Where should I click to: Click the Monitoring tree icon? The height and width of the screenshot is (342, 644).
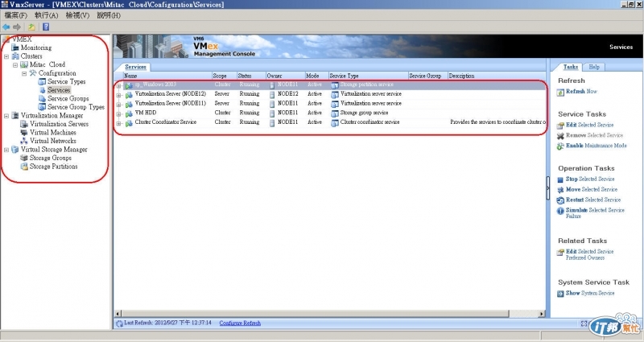point(15,47)
